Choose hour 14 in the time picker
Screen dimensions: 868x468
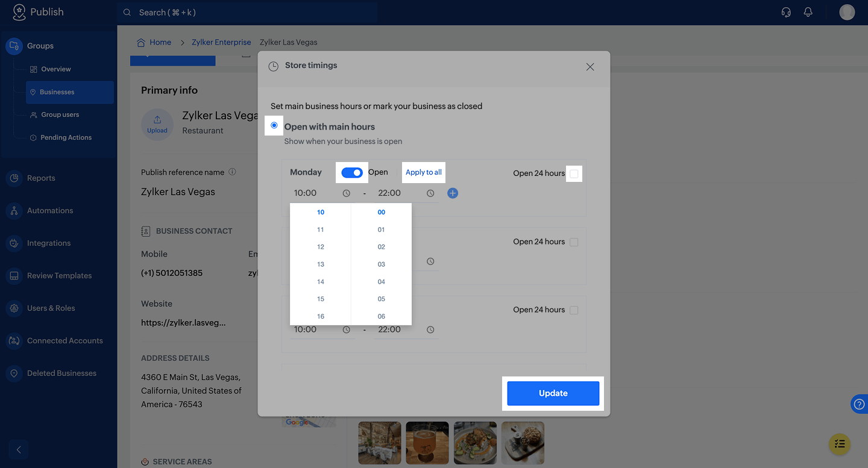pyautogui.click(x=321, y=282)
